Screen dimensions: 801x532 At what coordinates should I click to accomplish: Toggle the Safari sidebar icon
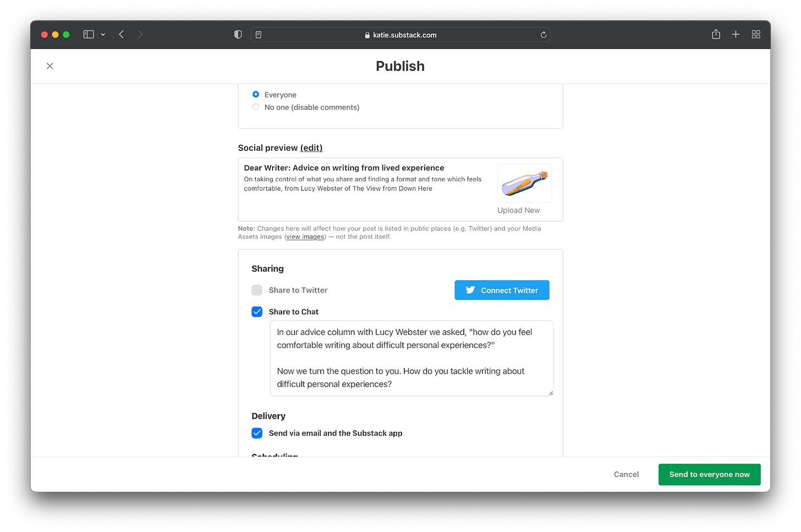coord(88,34)
